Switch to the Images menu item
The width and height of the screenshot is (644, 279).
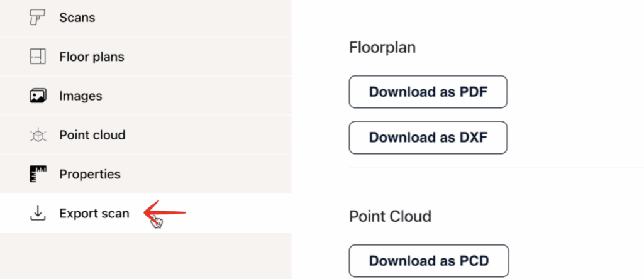point(80,96)
